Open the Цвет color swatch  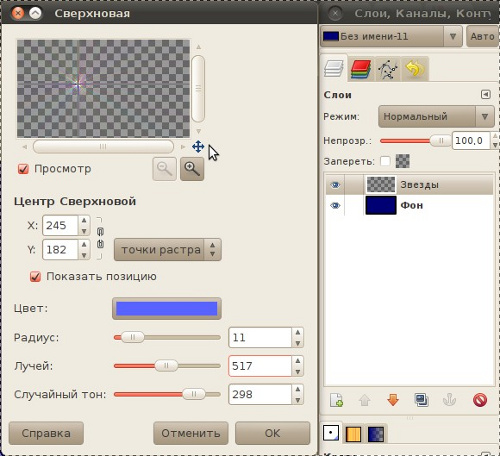pos(167,309)
